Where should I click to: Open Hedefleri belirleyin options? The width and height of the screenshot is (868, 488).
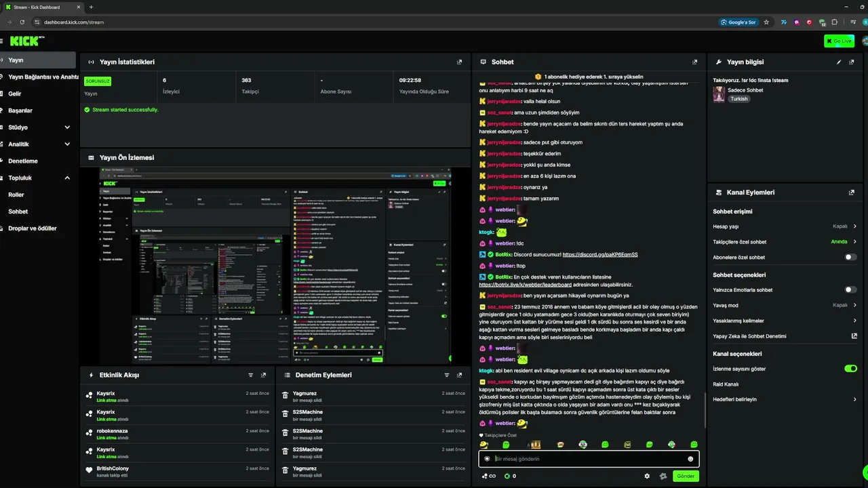tap(785, 399)
